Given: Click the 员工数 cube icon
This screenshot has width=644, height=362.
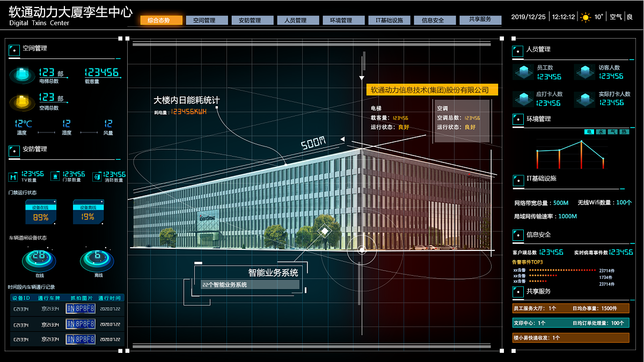Looking at the screenshot, I should click(x=523, y=72).
